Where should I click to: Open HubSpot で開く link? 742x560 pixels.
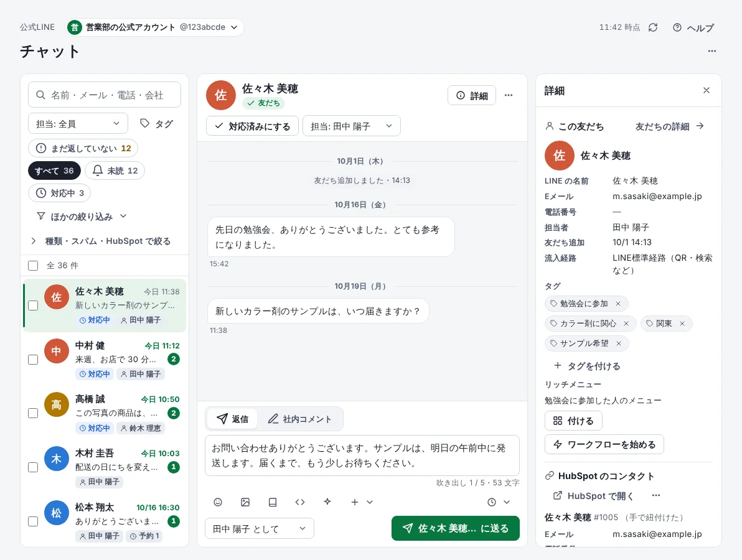coord(593,496)
